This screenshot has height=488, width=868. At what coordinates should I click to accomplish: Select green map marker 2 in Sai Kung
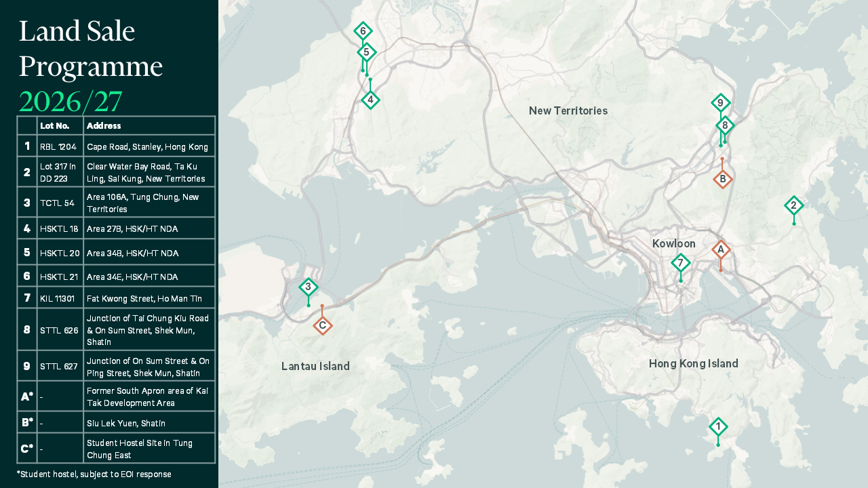(x=793, y=205)
